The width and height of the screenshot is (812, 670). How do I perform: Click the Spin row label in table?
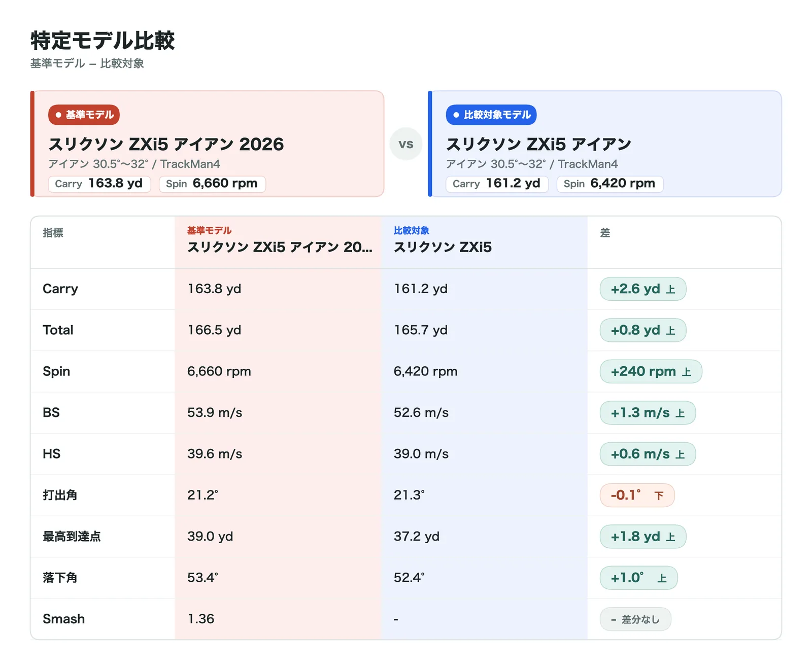[x=56, y=371]
